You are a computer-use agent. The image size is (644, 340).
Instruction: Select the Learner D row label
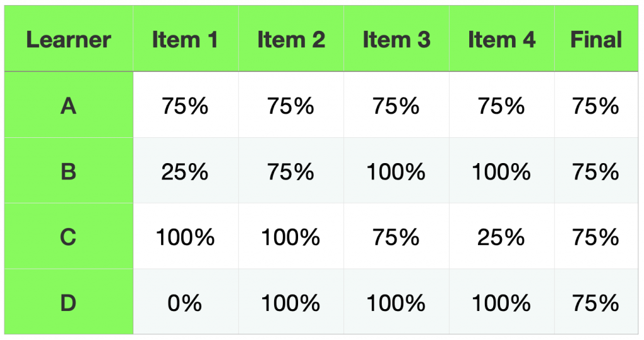tap(69, 302)
